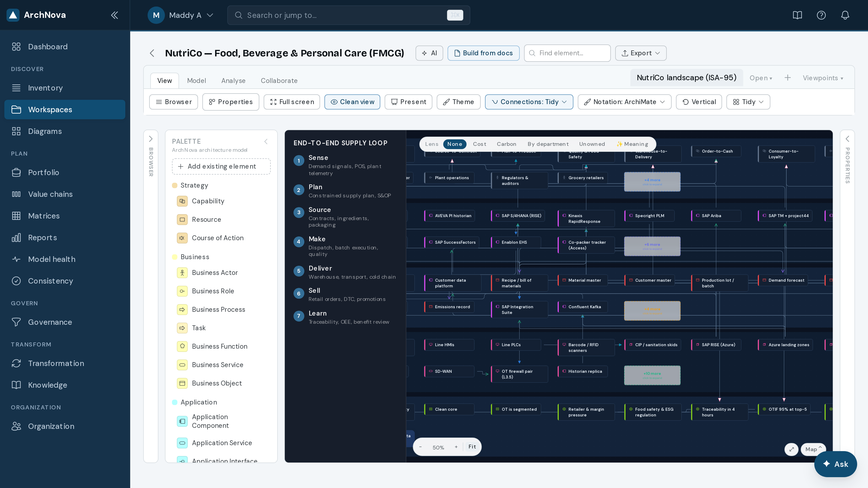Select the Business Function palette icon

[x=182, y=346]
